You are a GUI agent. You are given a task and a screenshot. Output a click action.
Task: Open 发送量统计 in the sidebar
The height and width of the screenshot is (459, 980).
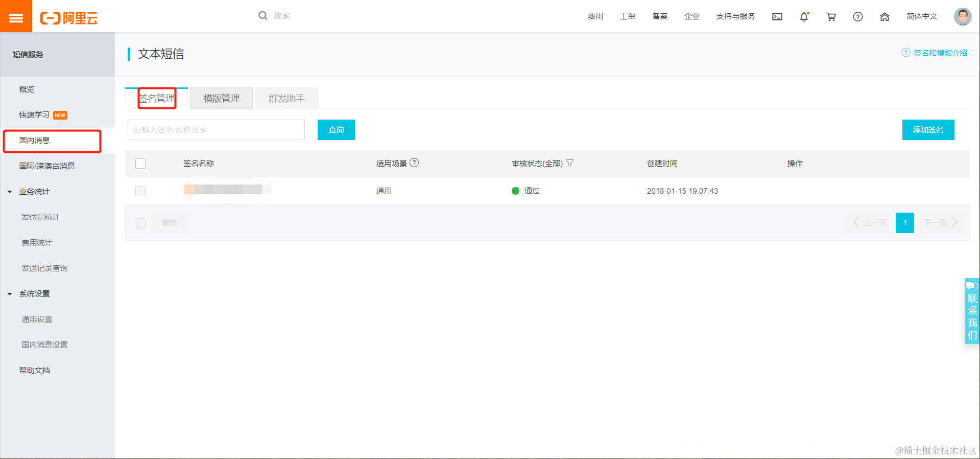click(x=41, y=217)
